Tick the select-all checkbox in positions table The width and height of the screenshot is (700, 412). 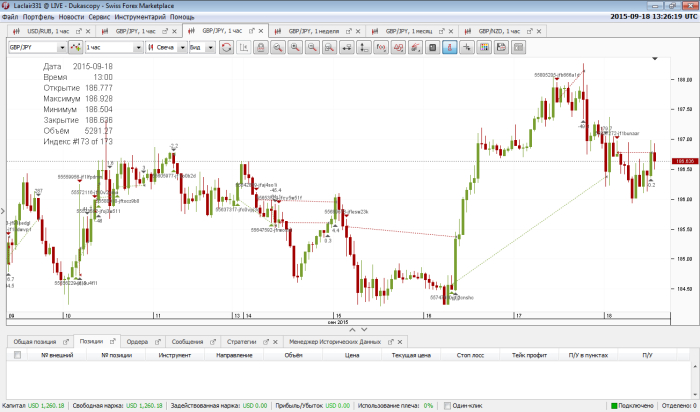[x=17, y=355]
